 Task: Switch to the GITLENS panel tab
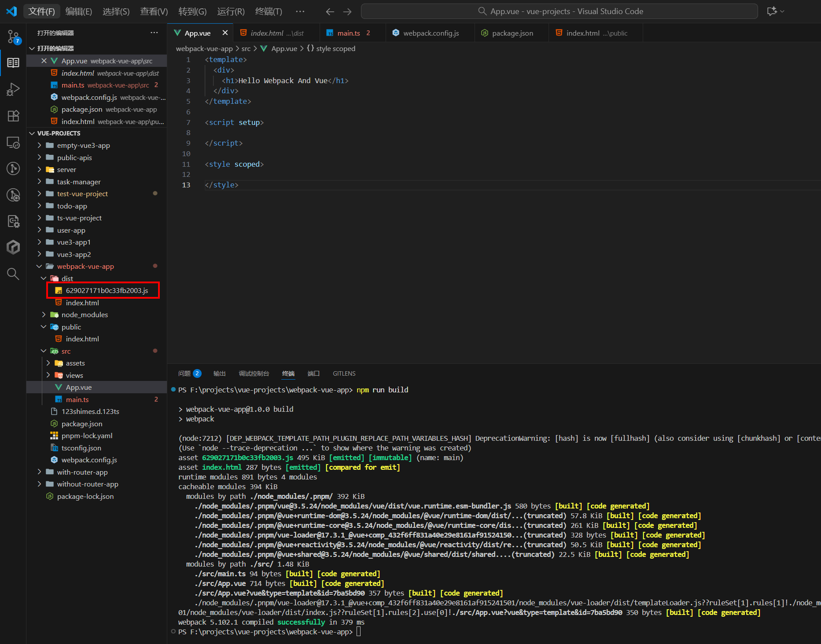click(344, 373)
